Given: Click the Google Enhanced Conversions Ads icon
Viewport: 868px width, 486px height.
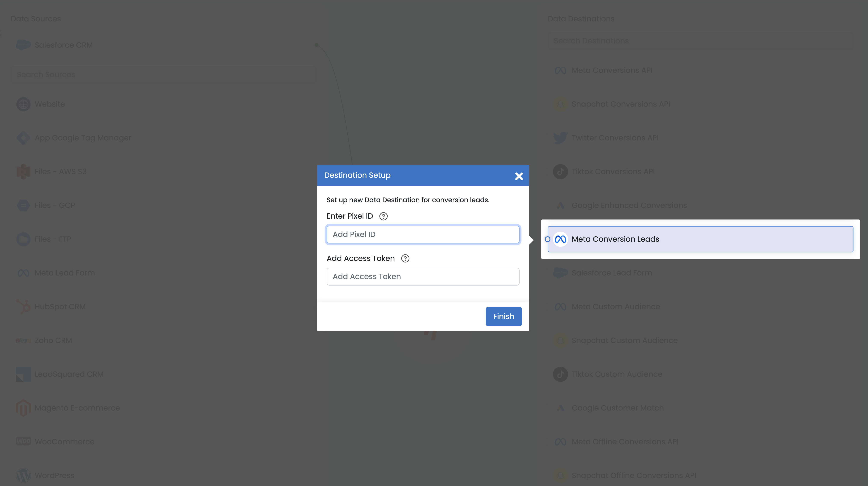Looking at the screenshot, I should click(x=560, y=205).
